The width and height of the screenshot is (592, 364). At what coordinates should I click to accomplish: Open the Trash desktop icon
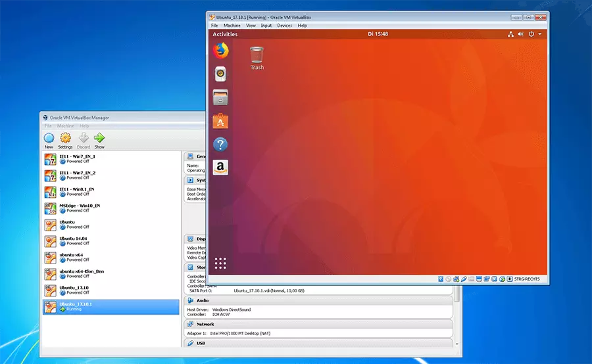pyautogui.click(x=257, y=55)
